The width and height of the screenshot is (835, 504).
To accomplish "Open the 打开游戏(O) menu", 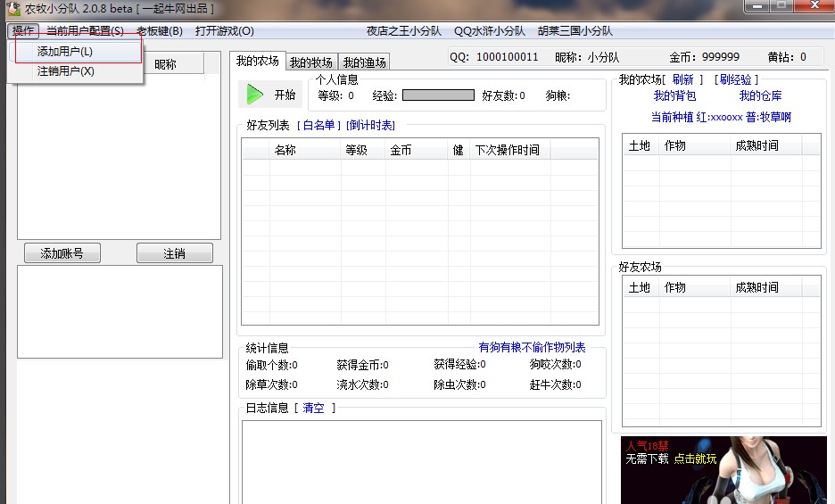I will click(224, 31).
